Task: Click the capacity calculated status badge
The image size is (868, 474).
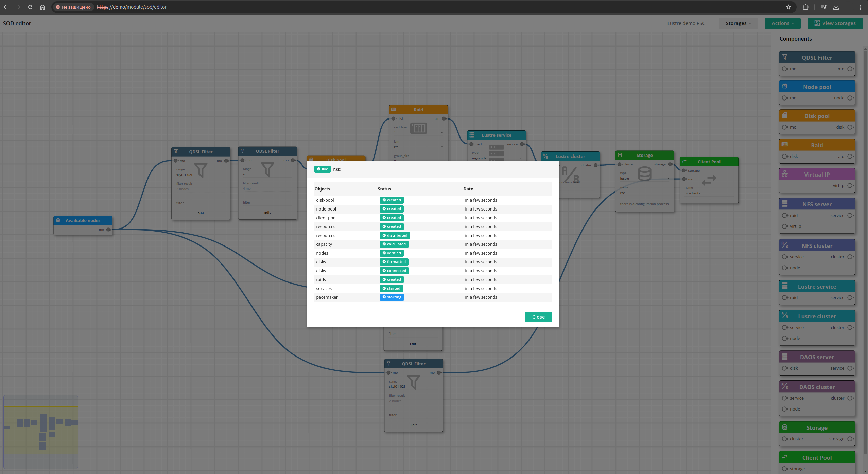Action: click(394, 244)
